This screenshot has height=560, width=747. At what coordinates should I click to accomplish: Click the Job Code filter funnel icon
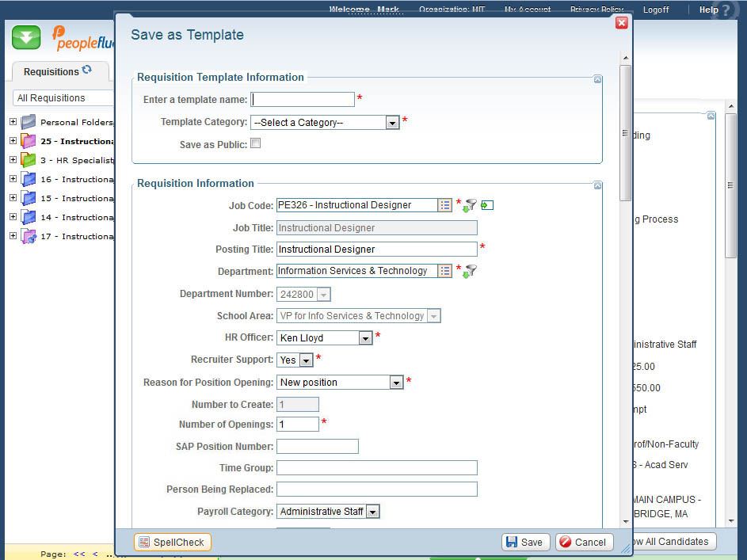[x=470, y=205]
